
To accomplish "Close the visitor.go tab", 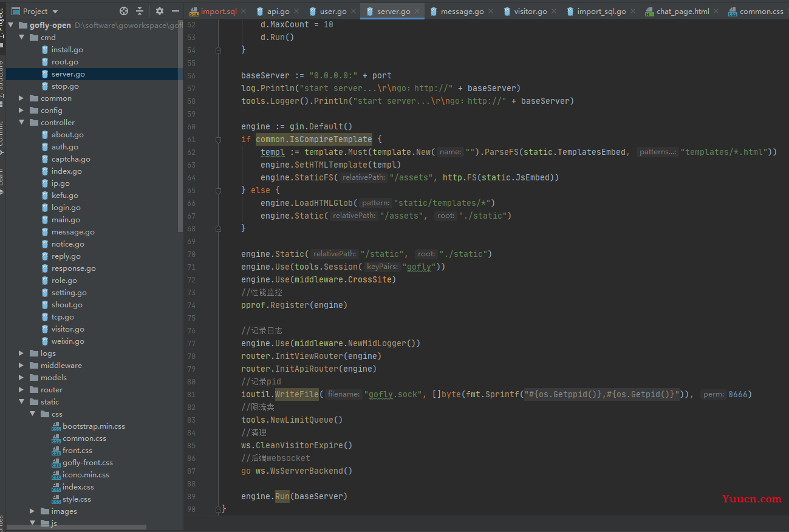I will [554, 12].
